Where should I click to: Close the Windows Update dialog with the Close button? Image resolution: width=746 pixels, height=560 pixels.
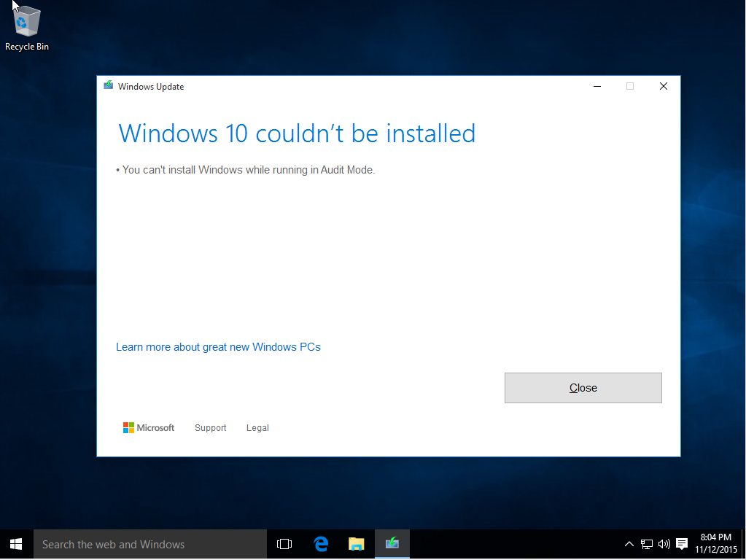583,388
